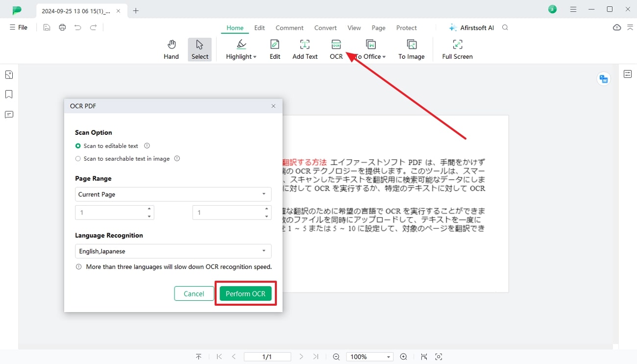Redo the last action
Image resolution: width=637 pixels, height=364 pixels.
click(93, 27)
